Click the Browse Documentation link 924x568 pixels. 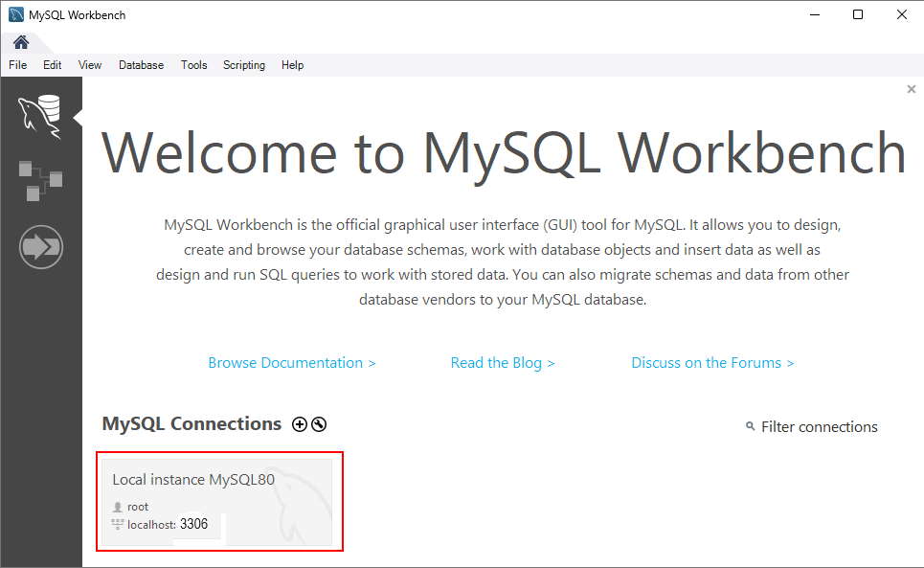click(x=292, y=363)
